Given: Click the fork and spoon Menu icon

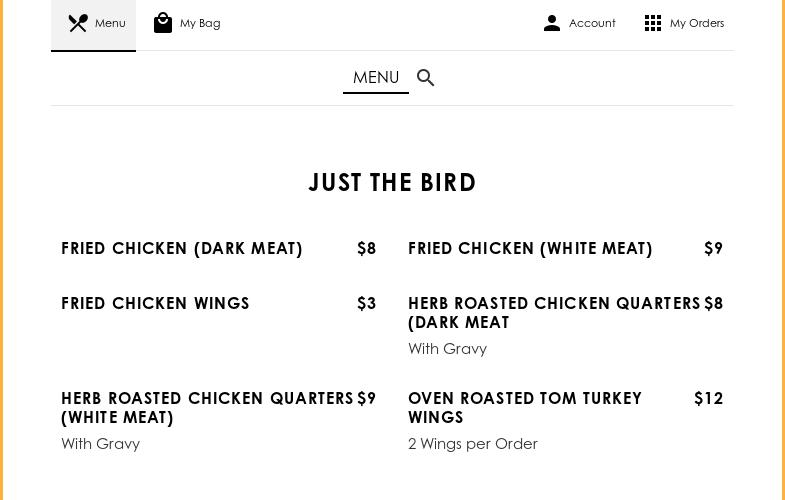Looking at the screenshot, I should (78, 23).
